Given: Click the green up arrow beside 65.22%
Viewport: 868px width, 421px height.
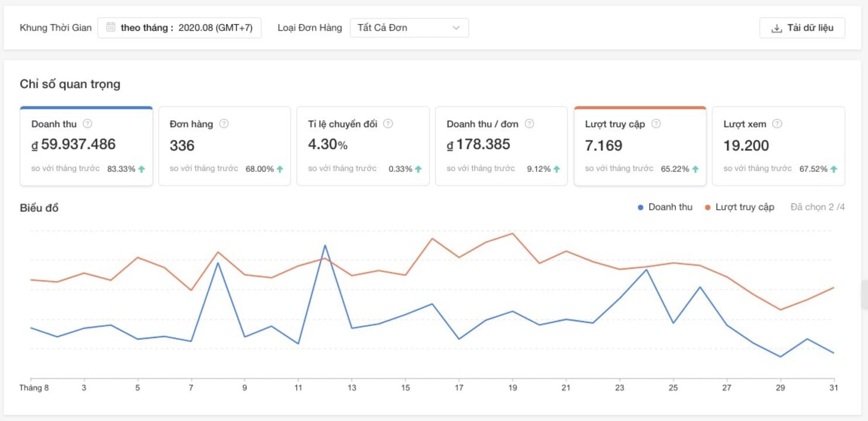Looking at the screenshot, I should click(x=695, y=169).
